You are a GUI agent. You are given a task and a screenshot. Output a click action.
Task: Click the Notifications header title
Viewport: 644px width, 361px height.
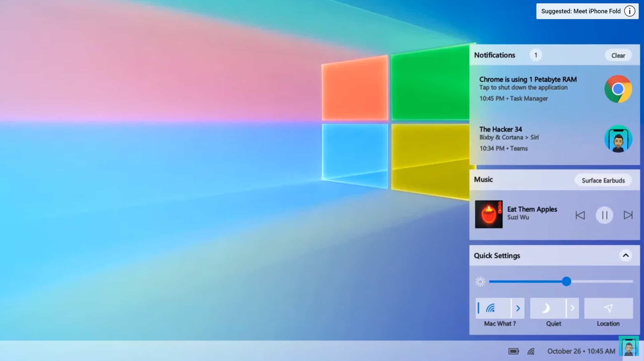[495, 55]
